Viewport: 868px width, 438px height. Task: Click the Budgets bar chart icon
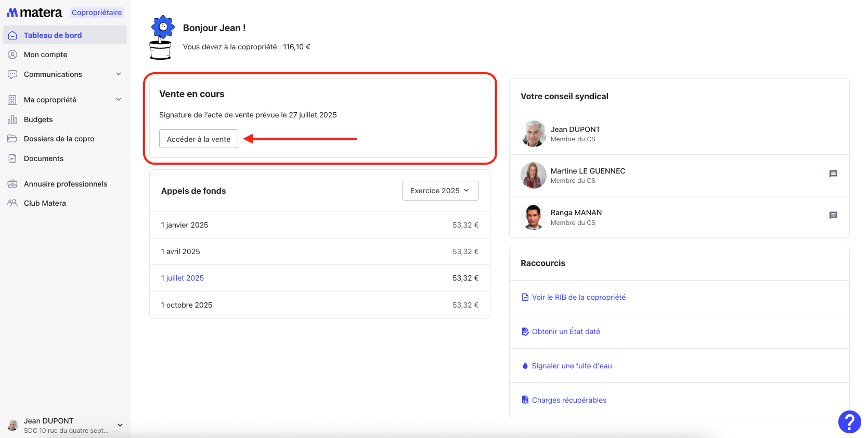point(12,120)
